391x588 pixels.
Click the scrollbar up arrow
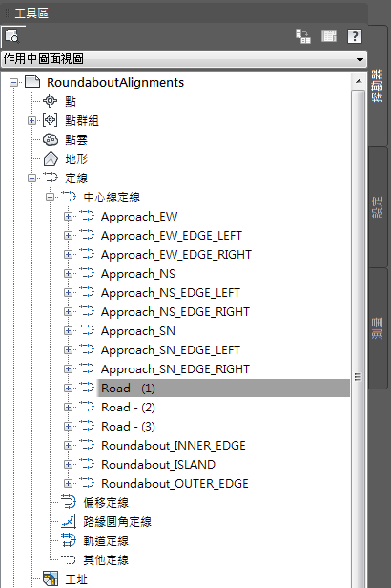click(x=359, y=81)
